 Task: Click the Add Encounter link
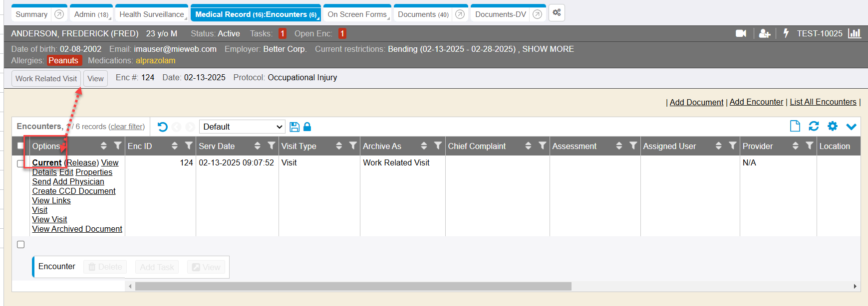[756, 102]
